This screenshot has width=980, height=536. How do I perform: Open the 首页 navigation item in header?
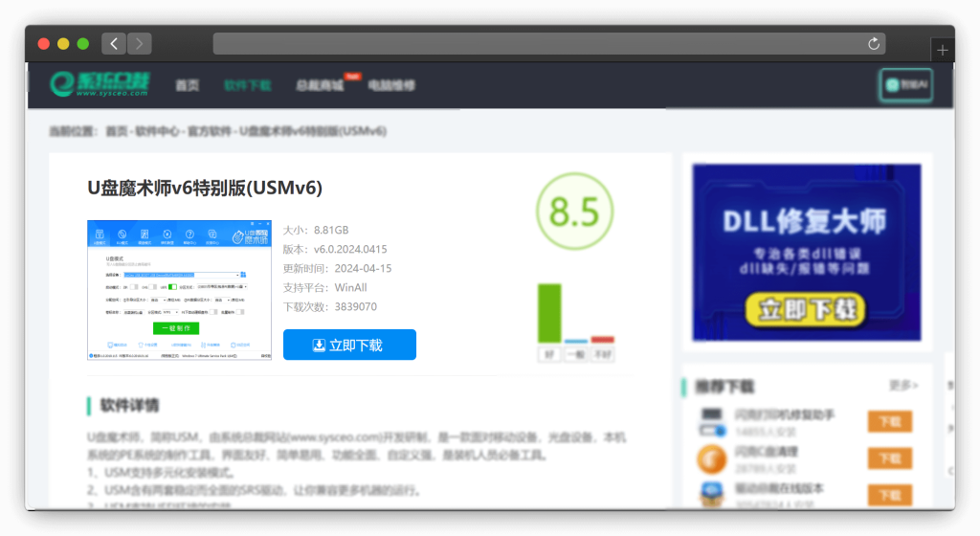[x=187, y=85]
